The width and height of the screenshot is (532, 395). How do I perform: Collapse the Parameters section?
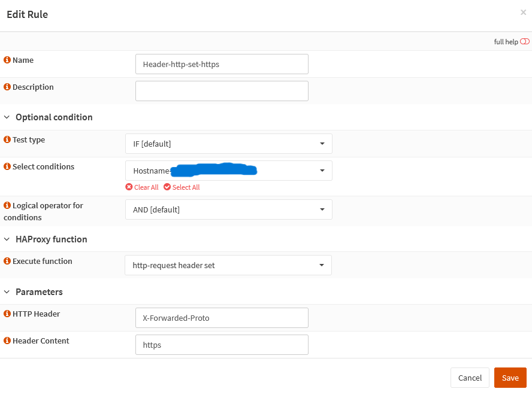7,292
